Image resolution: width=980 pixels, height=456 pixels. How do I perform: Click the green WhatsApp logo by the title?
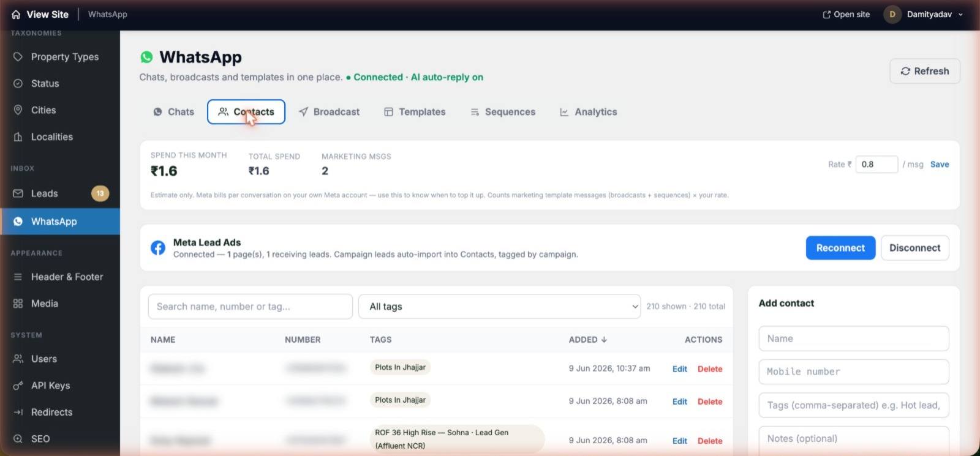[x=146, y=57]
